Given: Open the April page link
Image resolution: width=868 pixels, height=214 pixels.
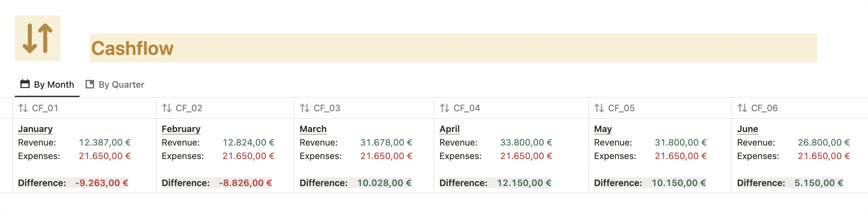Looking at the screenshot, I should [449, 129].
